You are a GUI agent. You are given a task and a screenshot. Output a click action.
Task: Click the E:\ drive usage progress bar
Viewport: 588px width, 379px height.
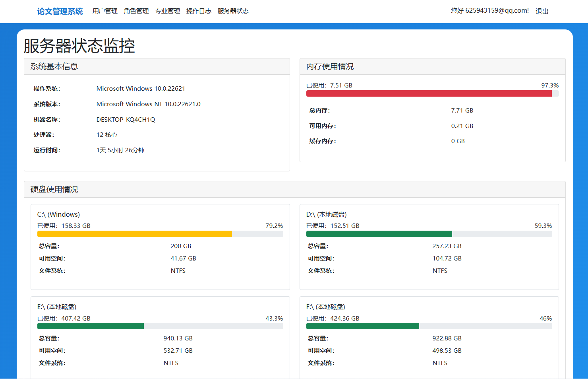pos(91,326)
